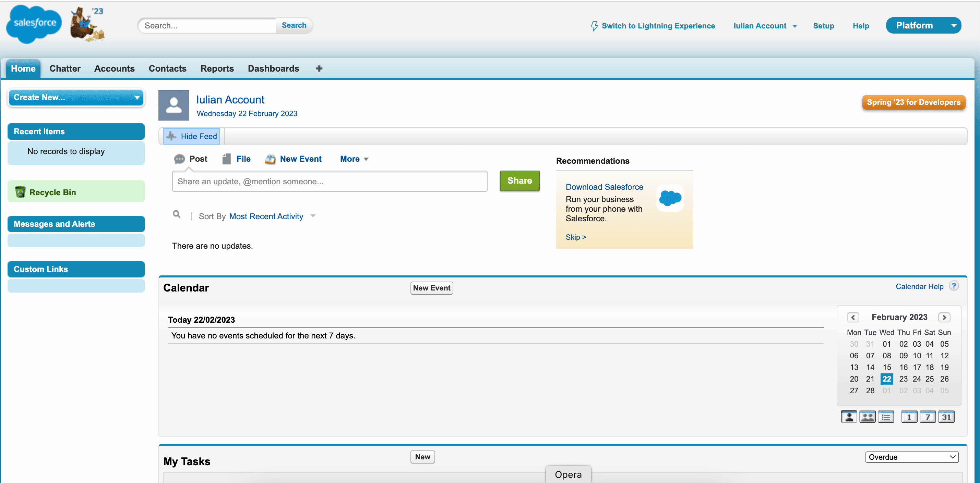Click the lightning bolt icon
Viewport: 980px width, 483px height.
point(594,26)
